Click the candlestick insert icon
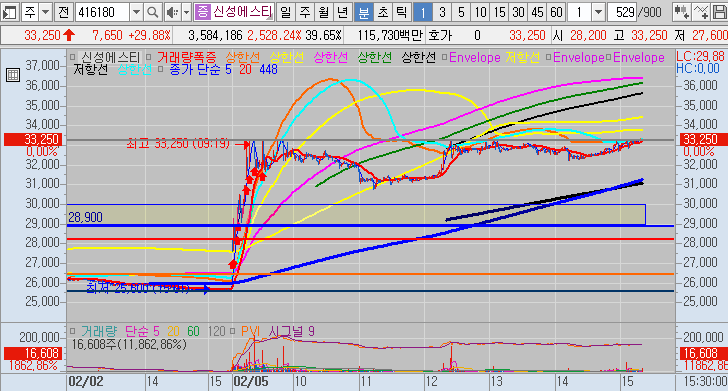This screenshot has width=728, height=391. pyautogui.click(x=682, y=12)
